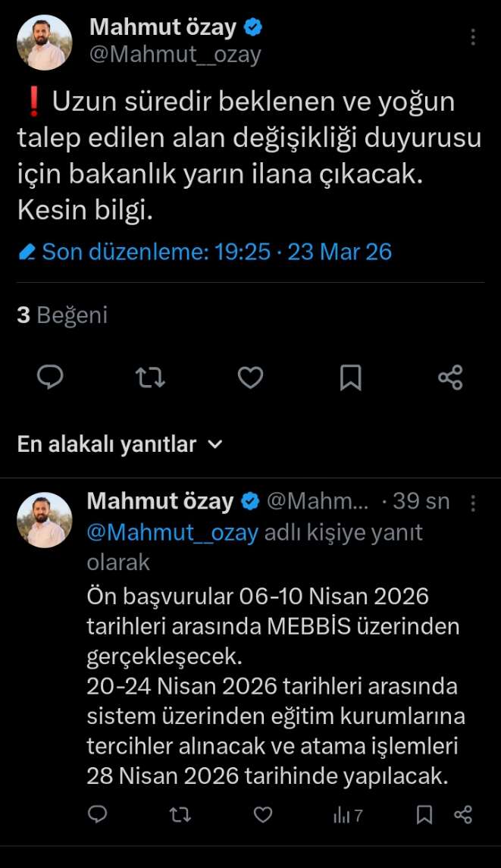501x868 pixels.
Task: Open the three-dot menu of the main tweet
Action: click(x=474, y=36)
